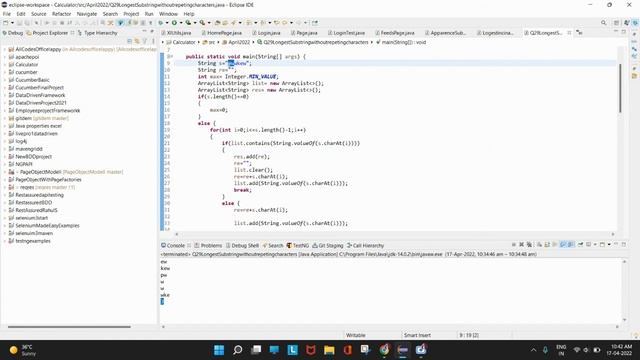Image resolution: width=640 pixels, height=360 pixels.
Task: Switch to the TestNG tab
Action: coord(298,245)
